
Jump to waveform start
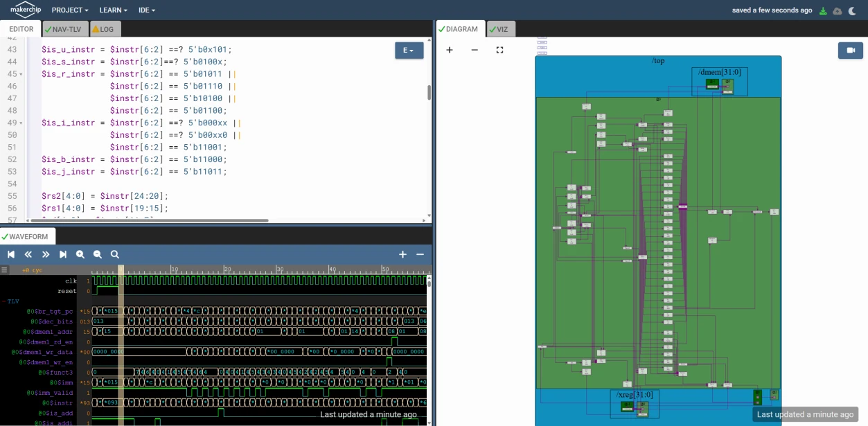coord(11,254)
